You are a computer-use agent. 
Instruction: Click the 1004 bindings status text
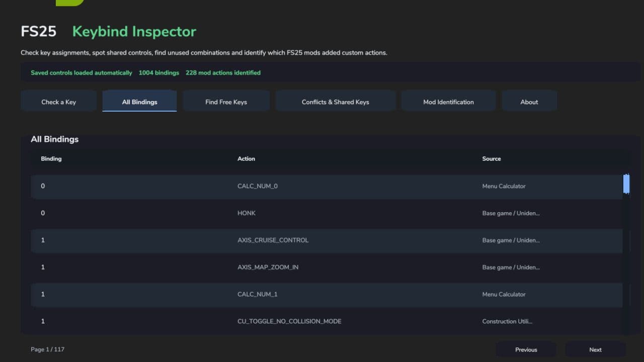pyautogui.click(x=159, y=73)
